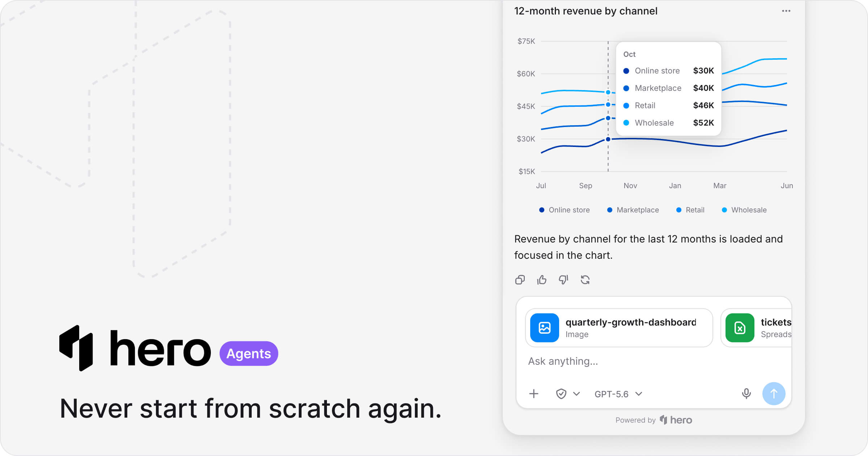The height and width of the screenshot is (456, 868).
Task: Click the purple Agents badge
Action: click(x=249, y=354)
